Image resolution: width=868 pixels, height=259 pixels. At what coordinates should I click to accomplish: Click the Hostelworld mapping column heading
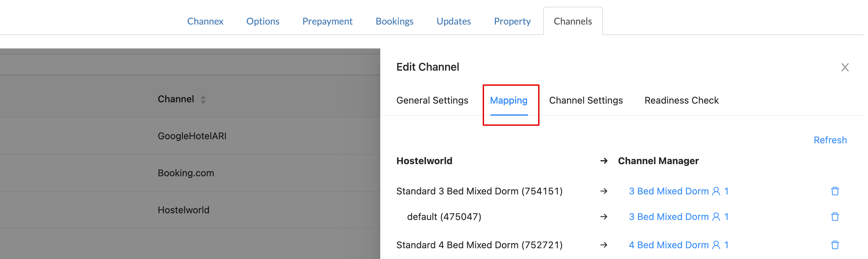[424, 161]
